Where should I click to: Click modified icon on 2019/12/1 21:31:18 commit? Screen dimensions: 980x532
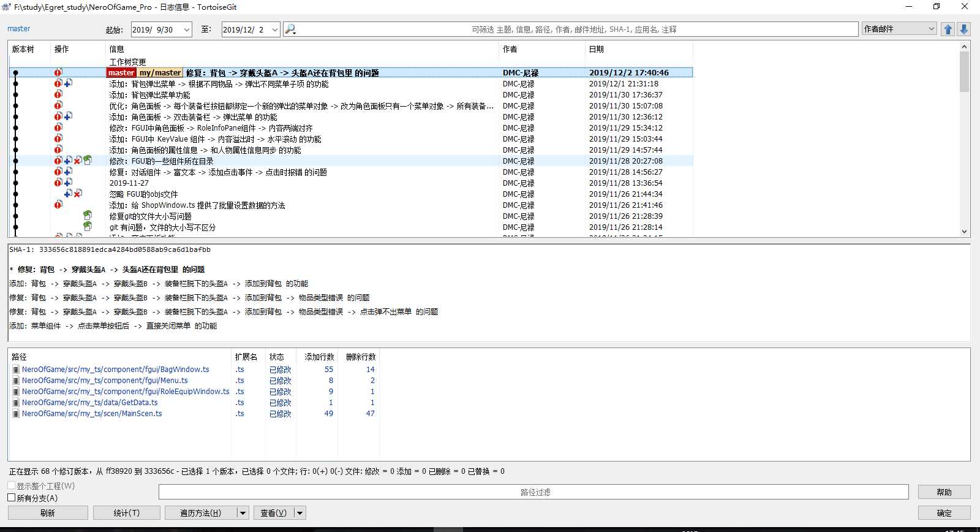pos(58,83)
